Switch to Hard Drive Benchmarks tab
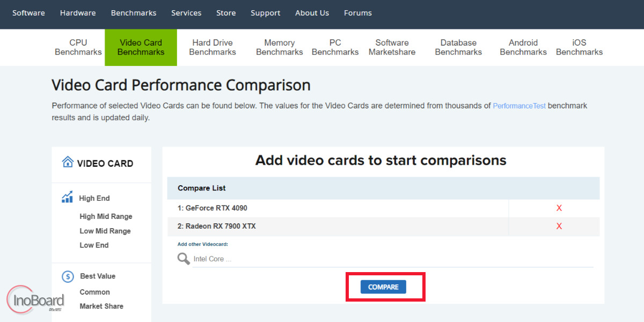 213,47
